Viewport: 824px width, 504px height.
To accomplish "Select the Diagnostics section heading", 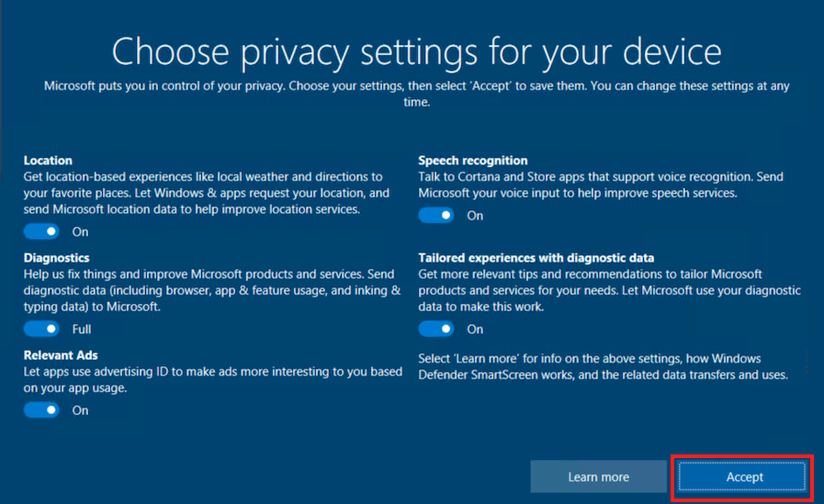I will pos(56,258).
